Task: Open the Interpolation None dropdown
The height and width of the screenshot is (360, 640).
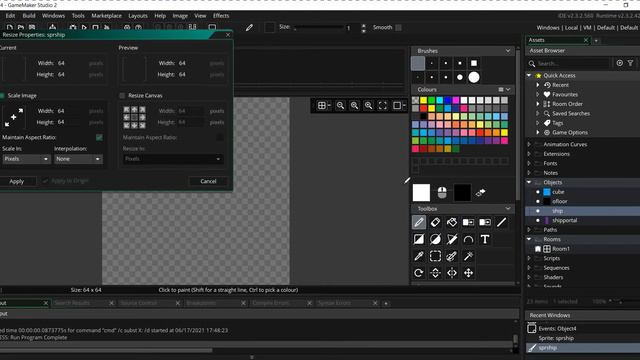Action: coord(78,159)
